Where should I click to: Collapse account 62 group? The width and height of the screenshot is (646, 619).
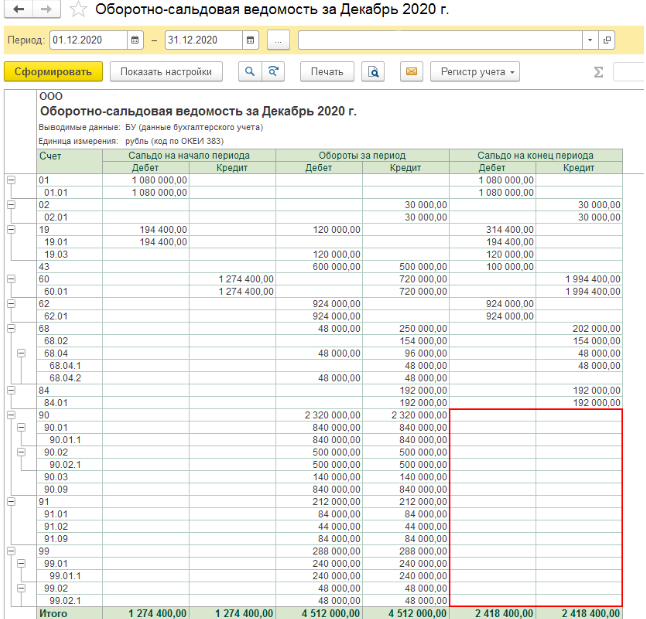[x=12, y=304]
